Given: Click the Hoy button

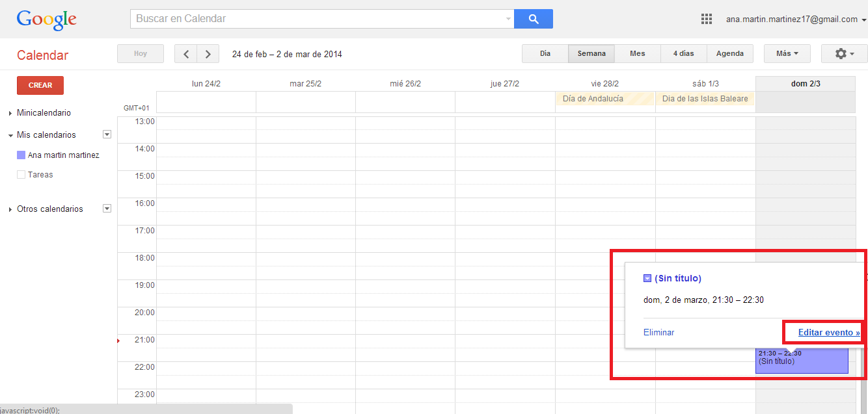Looking at the screenshot, I should coord(141,54).
